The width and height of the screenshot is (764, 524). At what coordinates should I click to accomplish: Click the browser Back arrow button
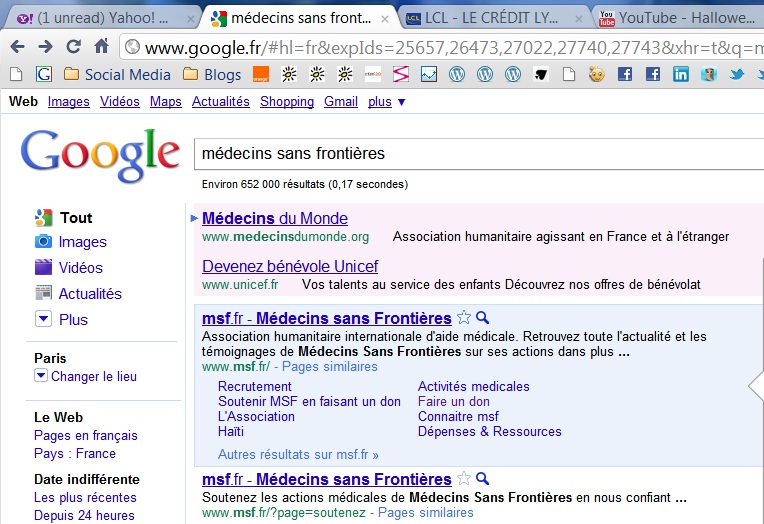17,47
